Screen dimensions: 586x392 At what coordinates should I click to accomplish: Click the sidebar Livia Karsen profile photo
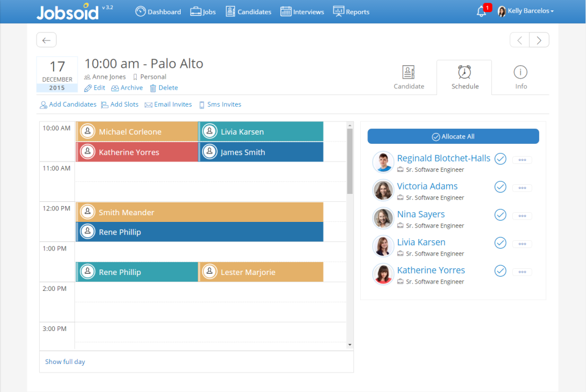[383, 246]
